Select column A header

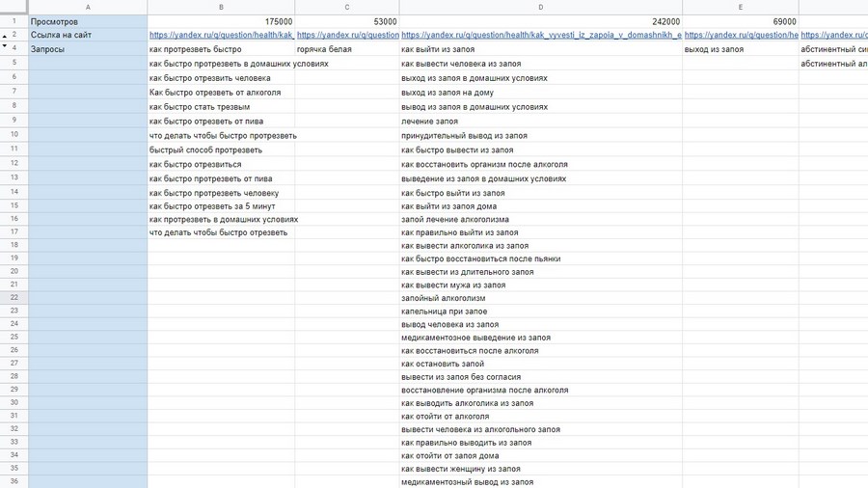coord(88,7)
